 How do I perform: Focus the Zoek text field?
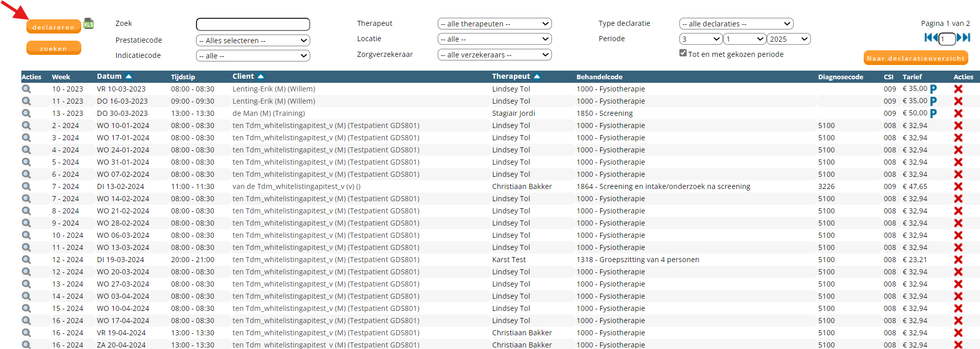pyautogui.click(x=253, y=24)
